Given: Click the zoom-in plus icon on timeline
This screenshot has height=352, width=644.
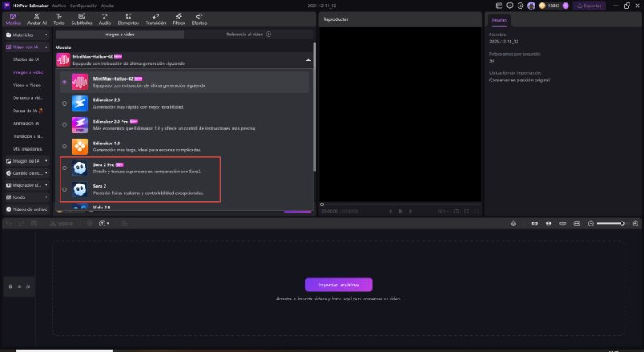Looking at the screenshot, I should tap(635, 223).
